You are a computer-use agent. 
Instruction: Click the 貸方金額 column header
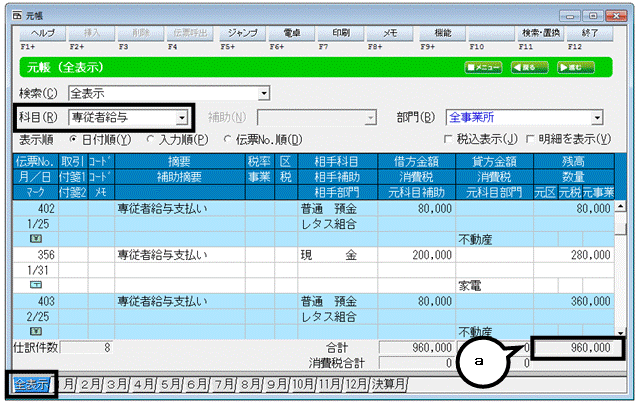click(x=494, y=162)
